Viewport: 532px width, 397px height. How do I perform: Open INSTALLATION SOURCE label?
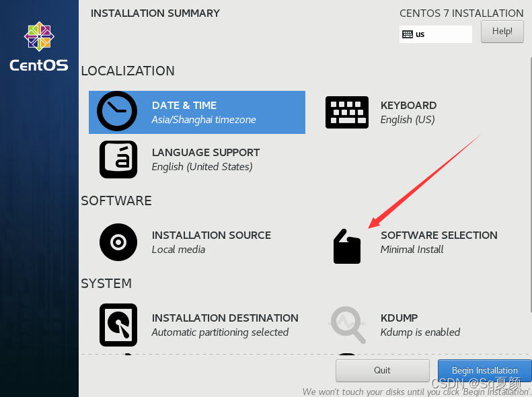coord(211,235)
